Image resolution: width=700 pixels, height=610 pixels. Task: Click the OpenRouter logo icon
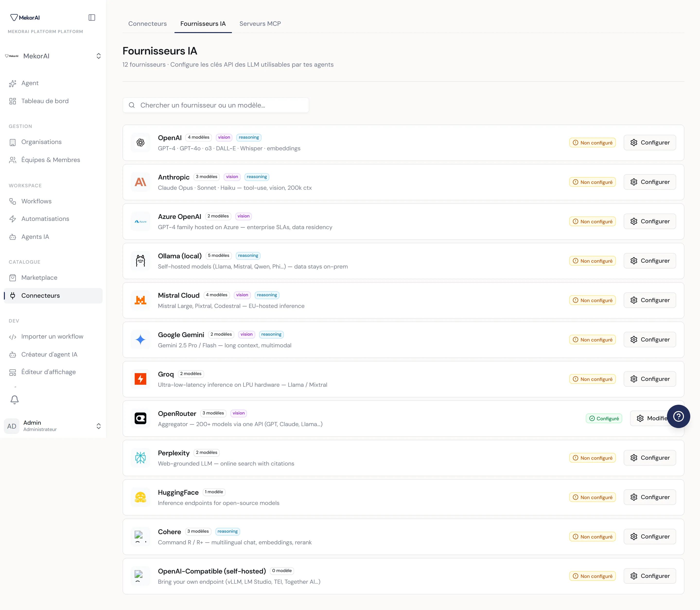point(140,418)
